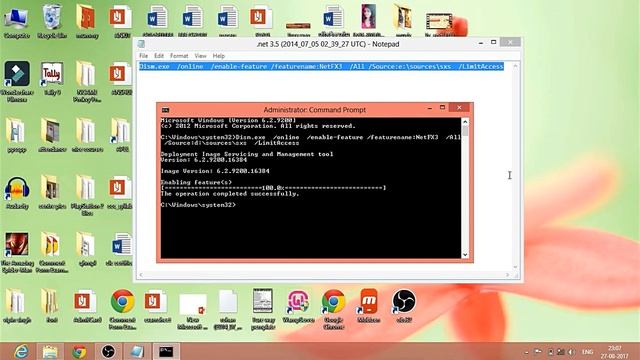This screenshot has width=640, height=360.
Task: Open the Notepad Edit menu
Action: coord(159,56)
